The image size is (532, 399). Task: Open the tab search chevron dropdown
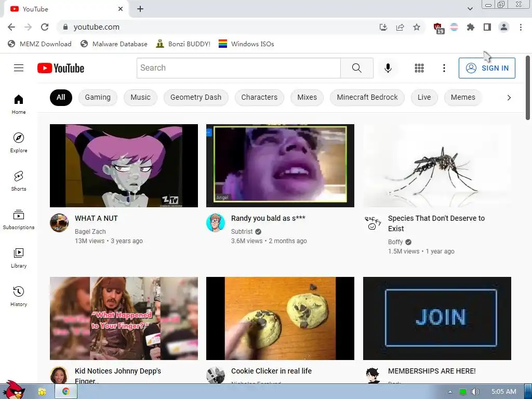tap(470, 9)
